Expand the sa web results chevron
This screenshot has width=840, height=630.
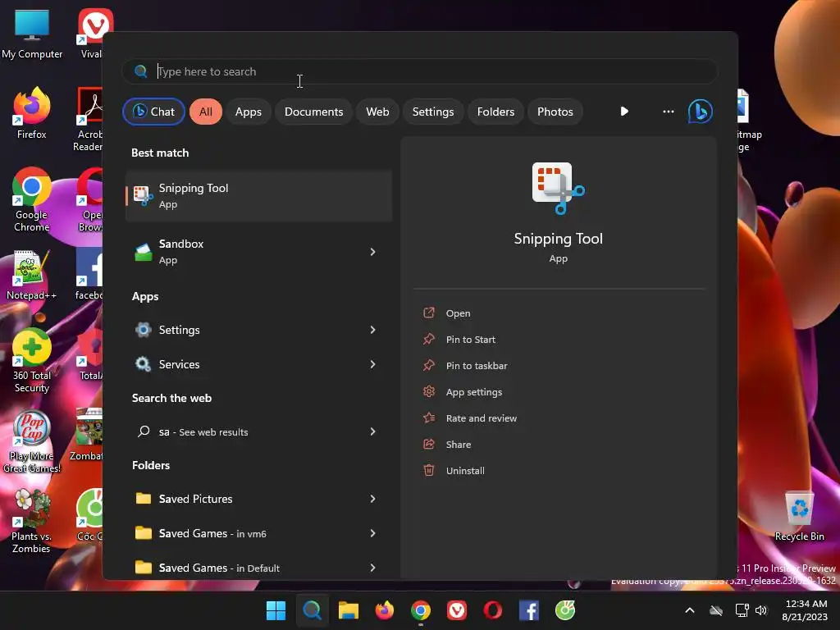pos(372,431)
